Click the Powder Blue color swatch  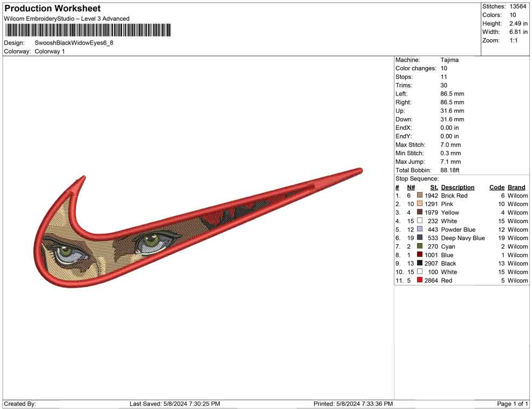click(x=420, y=229)
